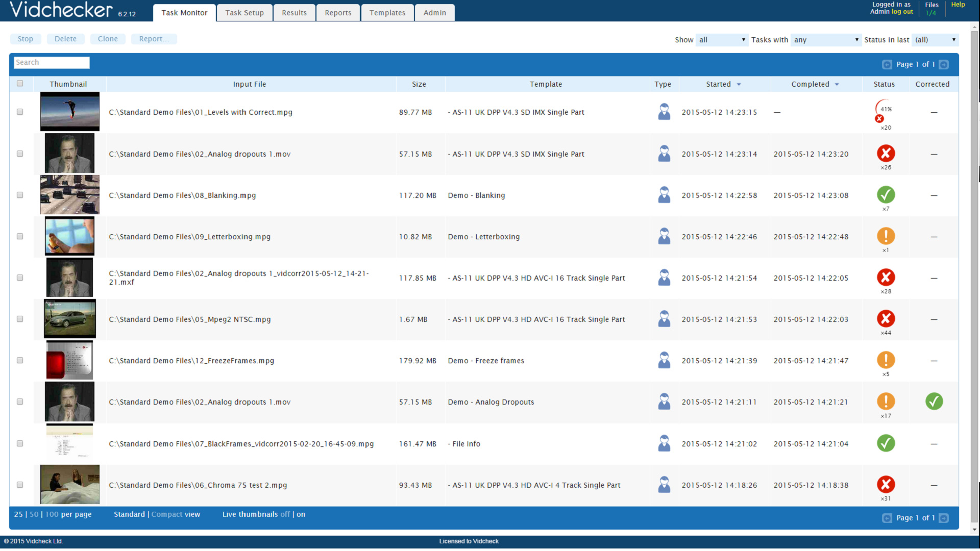Switch to the Task Setup tab

(x=244, y=13)
